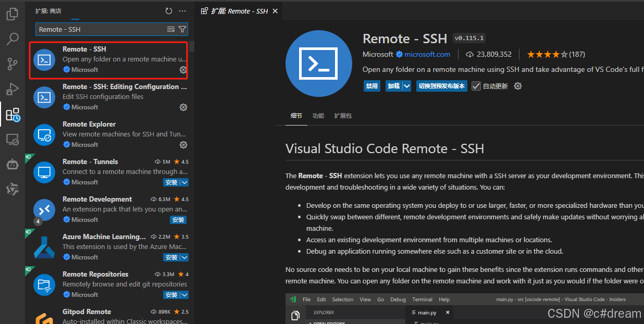
Task: Click 切换到预发布版本 button
Action: 442,86
